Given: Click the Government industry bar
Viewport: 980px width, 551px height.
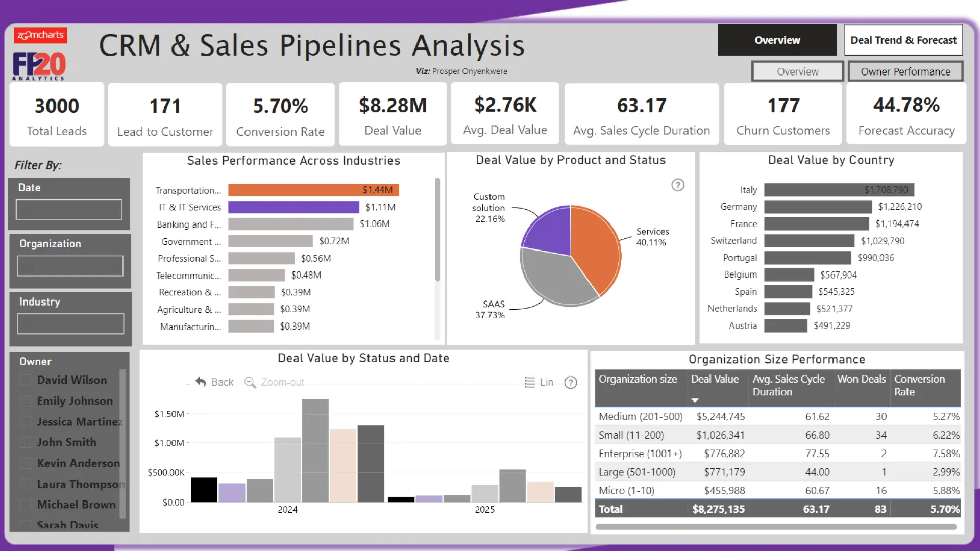Looking at the screenshot, I should (271, 241).
